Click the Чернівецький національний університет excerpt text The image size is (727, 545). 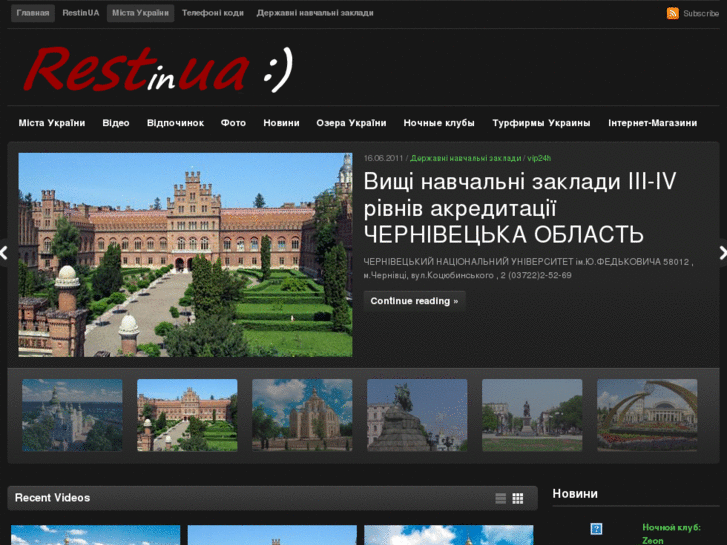pos(529,269)
